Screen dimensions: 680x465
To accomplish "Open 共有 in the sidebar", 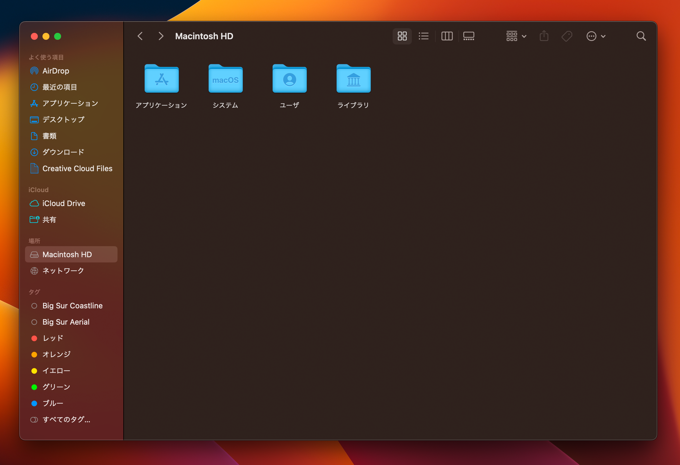I will click(71, 219).
